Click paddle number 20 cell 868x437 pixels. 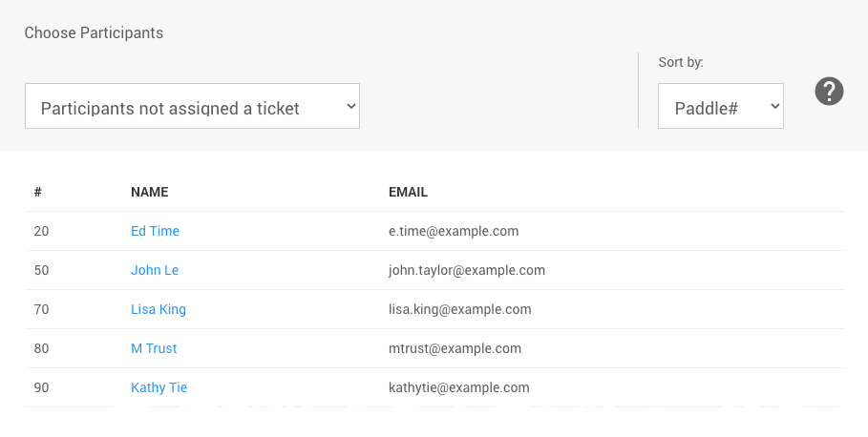tap(41, 231)
